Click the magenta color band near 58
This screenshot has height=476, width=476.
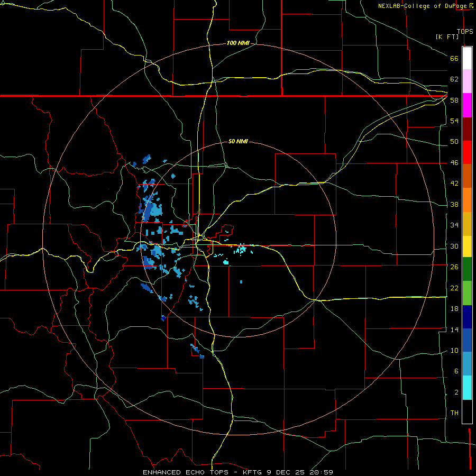[467, 105]
